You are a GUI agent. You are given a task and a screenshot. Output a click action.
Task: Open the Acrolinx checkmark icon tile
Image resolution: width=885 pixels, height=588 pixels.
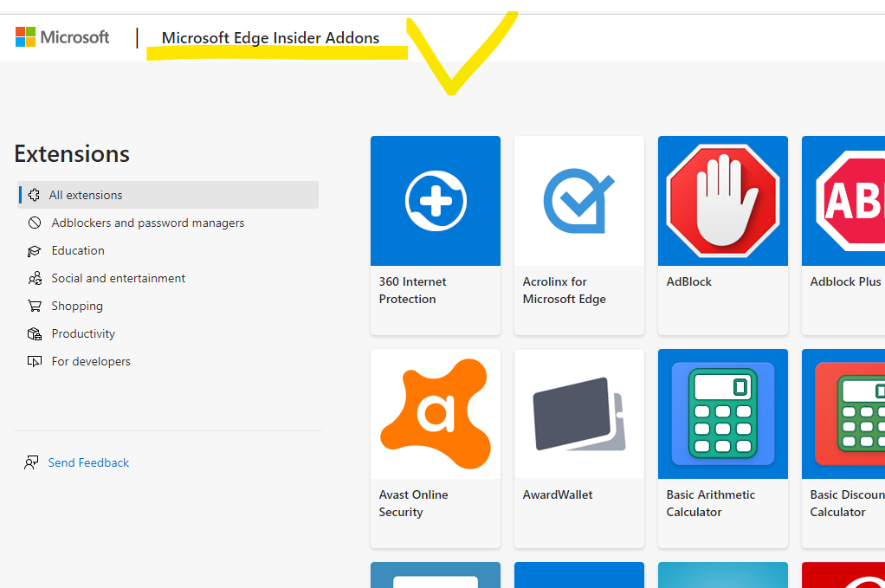click(x=579, y=201)
